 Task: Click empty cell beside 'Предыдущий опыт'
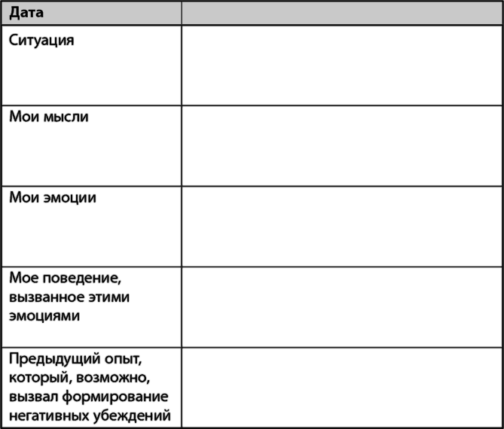[x=342, y=388]
